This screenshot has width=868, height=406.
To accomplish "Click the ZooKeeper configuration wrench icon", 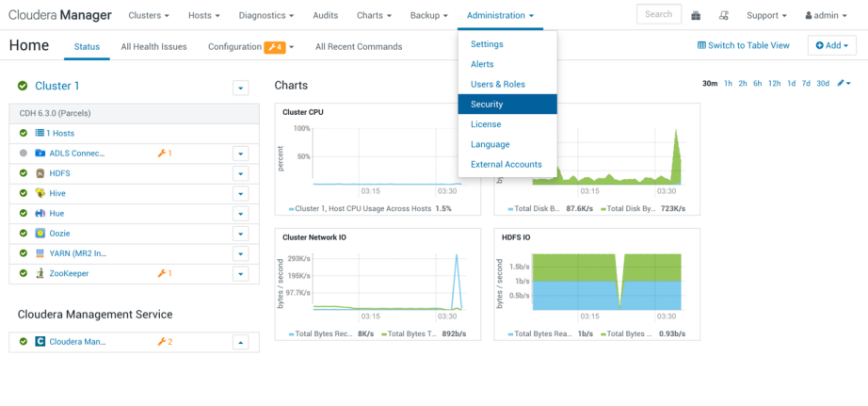I will 161,273.
